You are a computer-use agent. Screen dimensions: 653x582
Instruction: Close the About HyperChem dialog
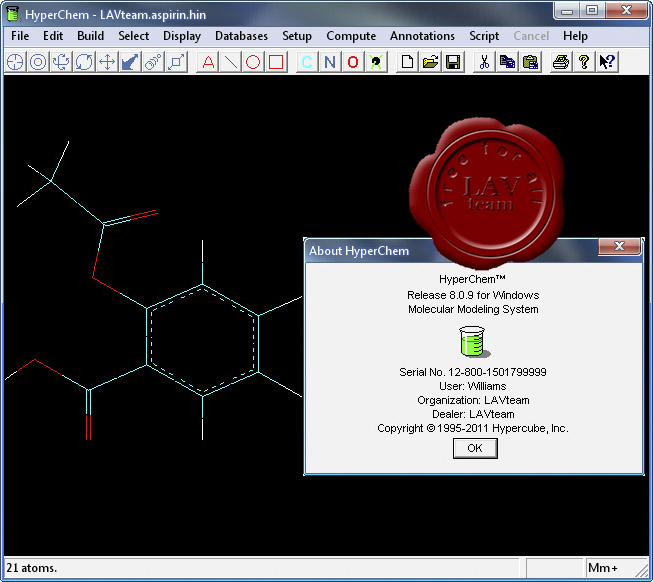point(619,246)
